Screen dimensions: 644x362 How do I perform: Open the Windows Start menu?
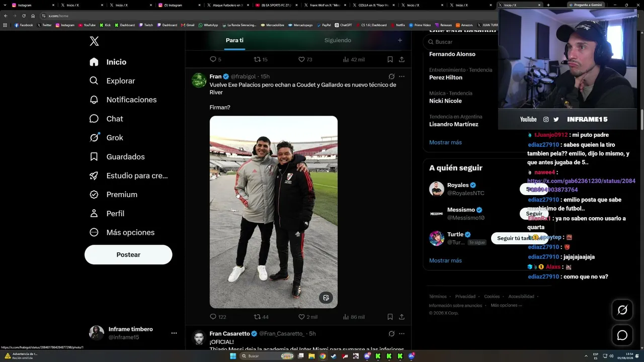click(233, 356)
